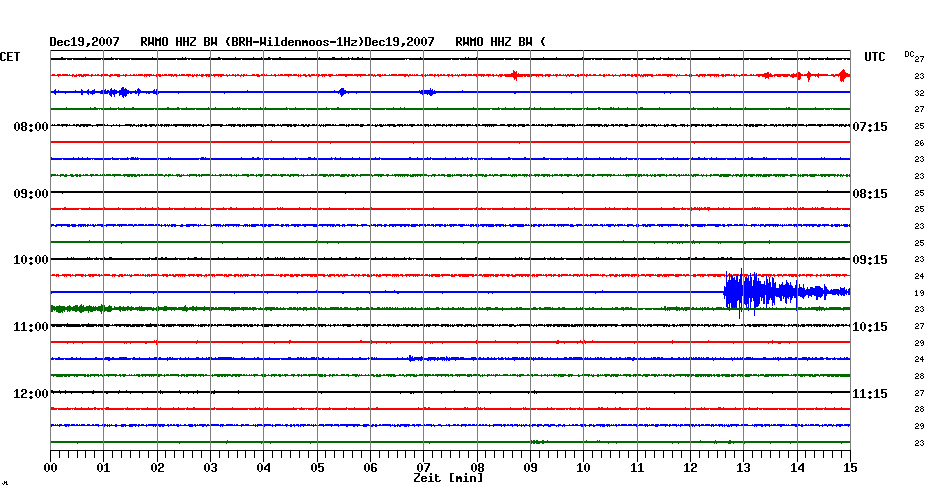The width and height of the screenshot is (930, 494).
Task: Click the red burst at end of second trace
Action: pos(843,75)
